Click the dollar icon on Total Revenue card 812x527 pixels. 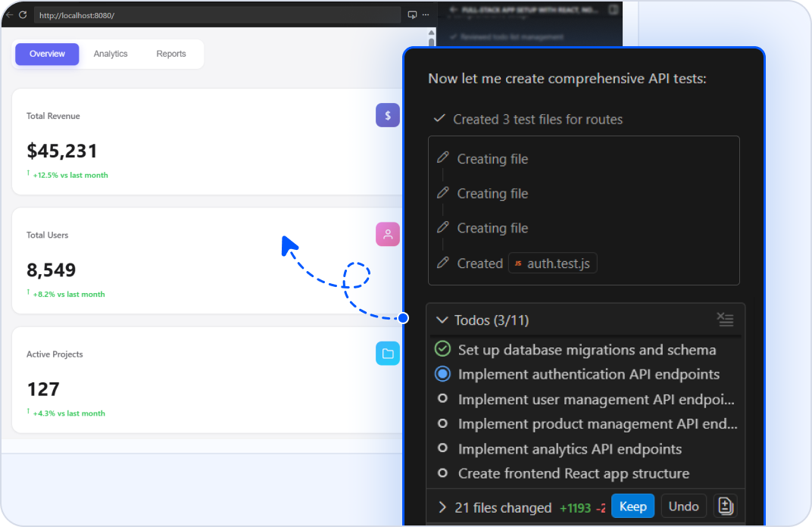pos(388,115)
